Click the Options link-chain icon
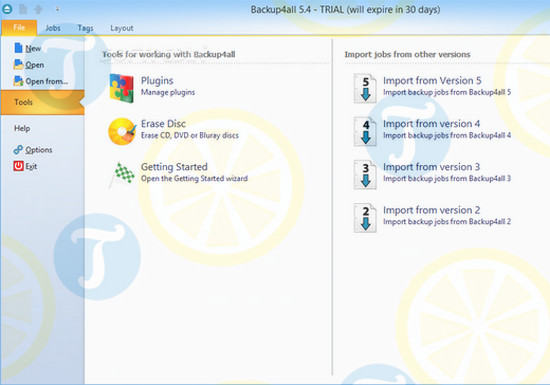The width and height of the screenshot is (550, 385). 18,150
